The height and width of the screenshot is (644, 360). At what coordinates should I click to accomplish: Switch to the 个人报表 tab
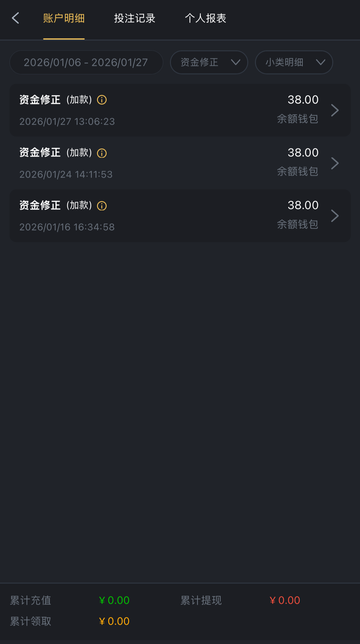coord(205,18)
